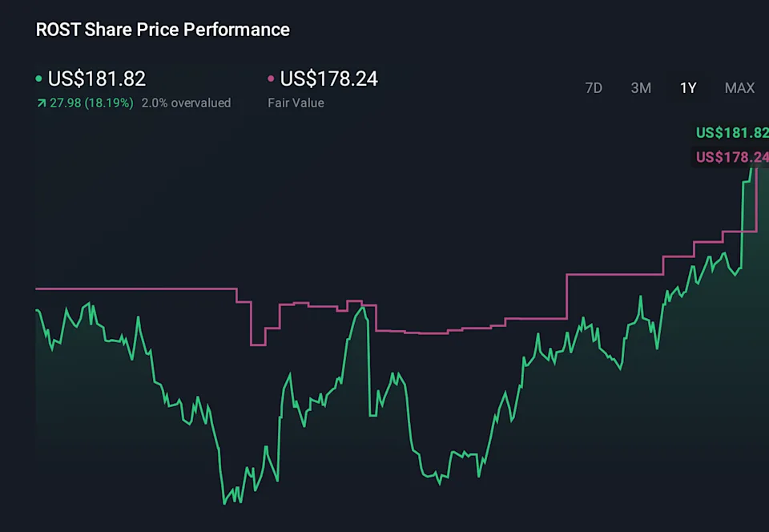Click the lowest step of pink fair value line
This screenshot has height=532, width=769.
pyautogui.click(x=258, y=345)
